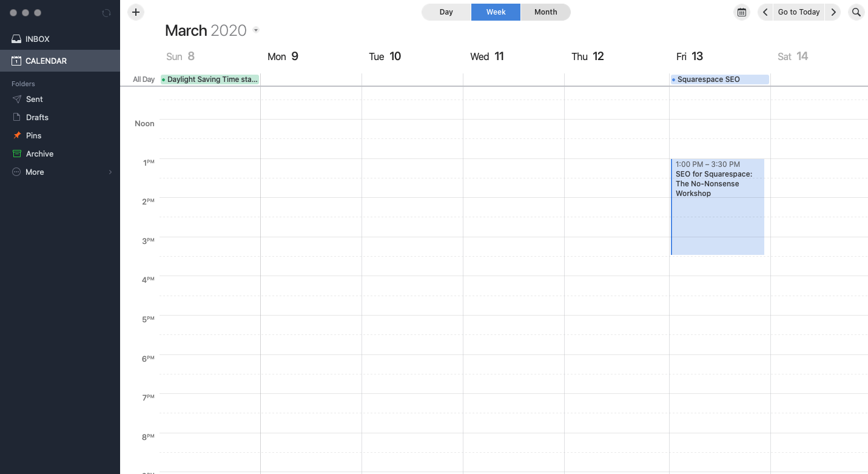The image size is (868, 474).
Task: Open calendar search magnifier
Action: tap(856, 12)
